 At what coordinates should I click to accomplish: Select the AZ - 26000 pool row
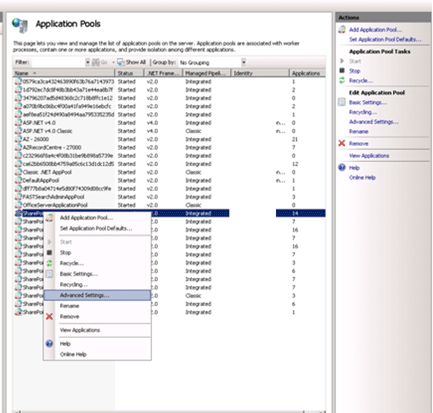(169, 139)
